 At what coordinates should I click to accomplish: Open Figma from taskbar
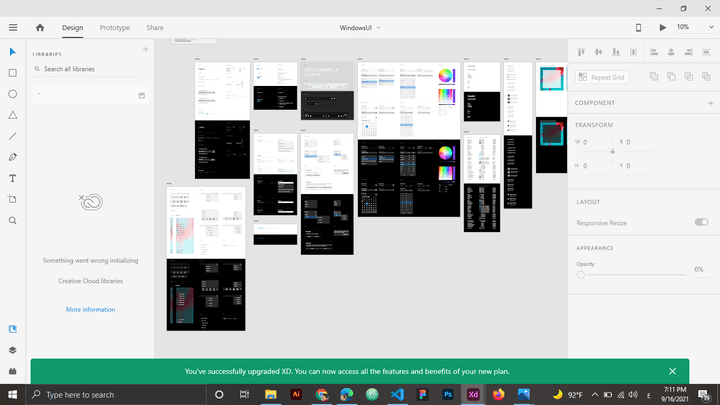pyautogui.click(x=422, y=394)
